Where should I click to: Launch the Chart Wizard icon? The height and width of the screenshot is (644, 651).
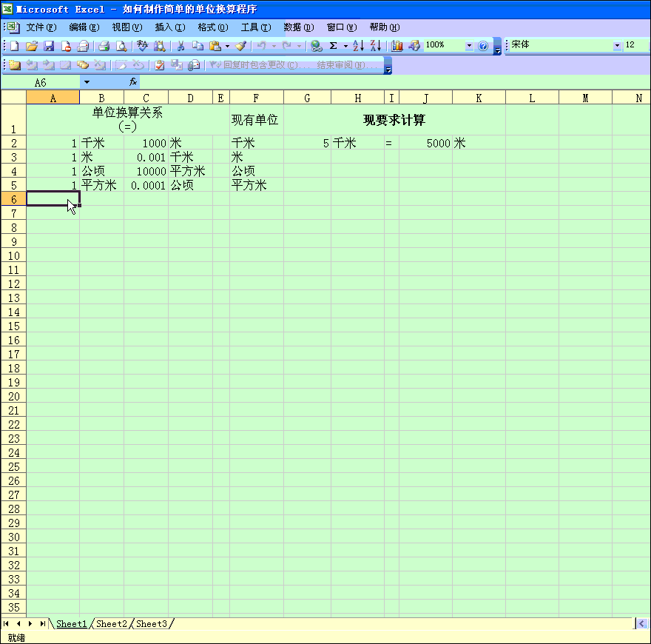(x=397, y=46)
